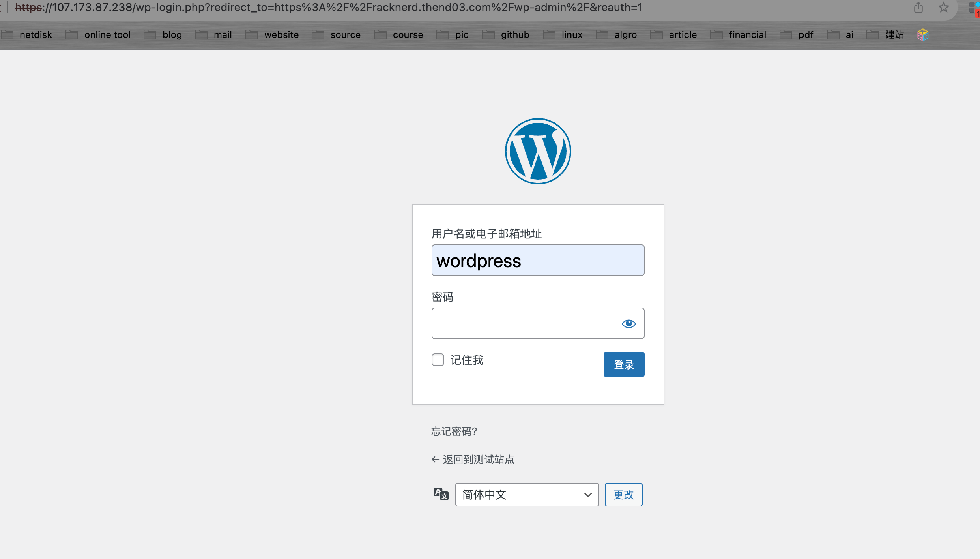
Task: Open the website bookmark folder
Action: (x=272, y=35)
